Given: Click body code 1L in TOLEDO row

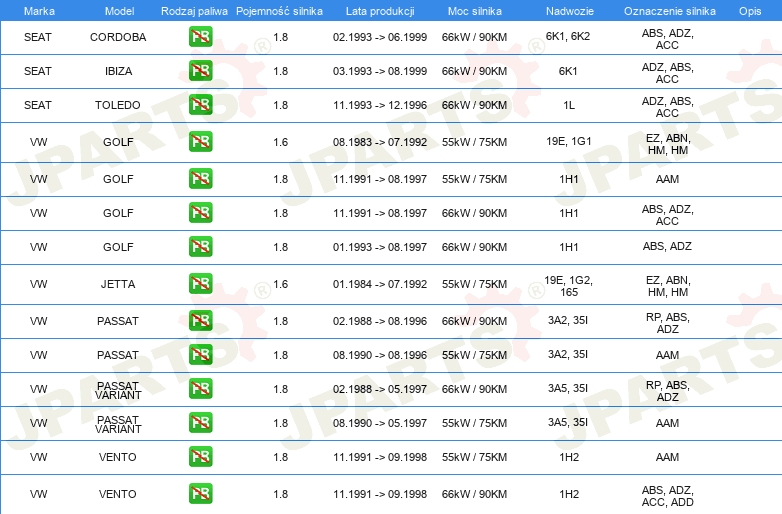Looking at the screenshot, I should coord(569,105).
